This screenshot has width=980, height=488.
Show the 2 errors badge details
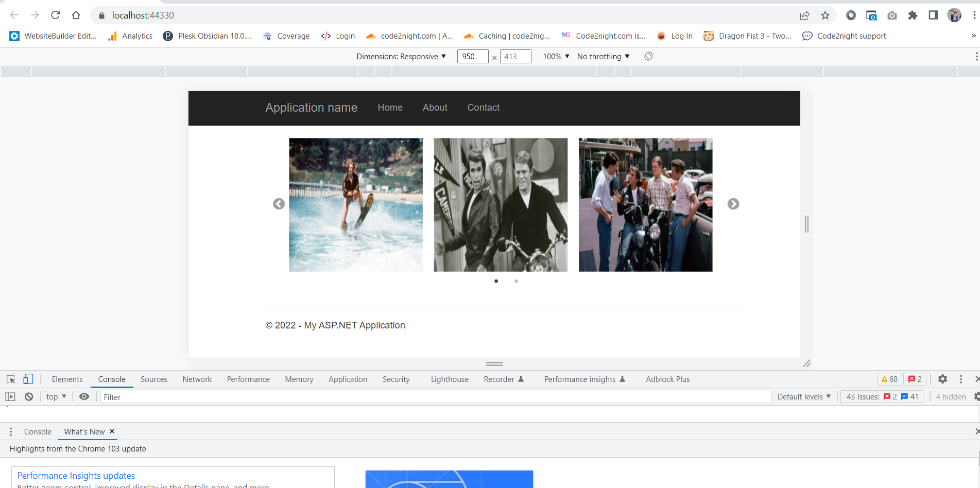pos(915,379)
